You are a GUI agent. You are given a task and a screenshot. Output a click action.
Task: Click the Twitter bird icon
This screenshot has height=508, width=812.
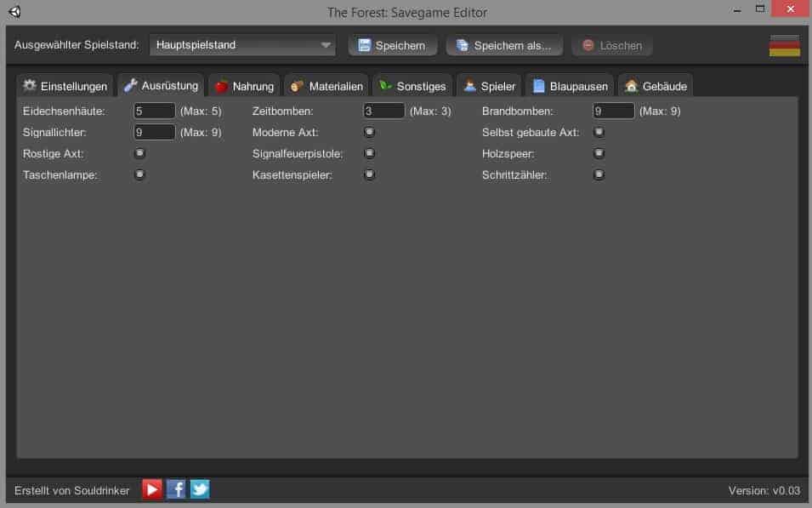[x=200, y=489]
